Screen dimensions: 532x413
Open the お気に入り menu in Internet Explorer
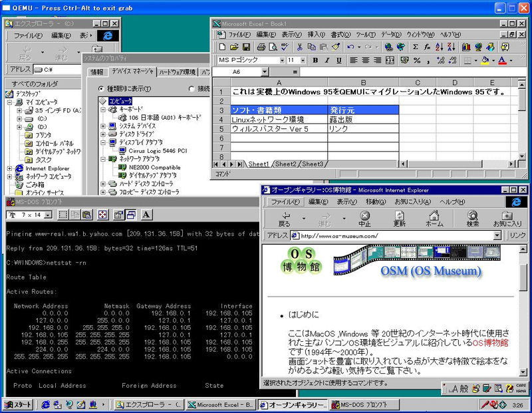pyautogui.click(x=412, y=202)
